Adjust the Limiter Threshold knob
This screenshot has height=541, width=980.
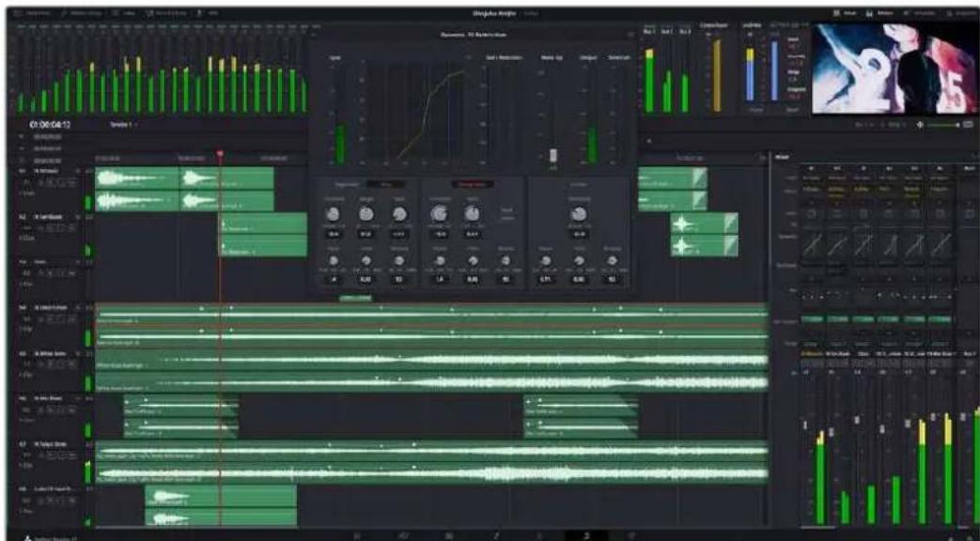[x=579, y=214]
